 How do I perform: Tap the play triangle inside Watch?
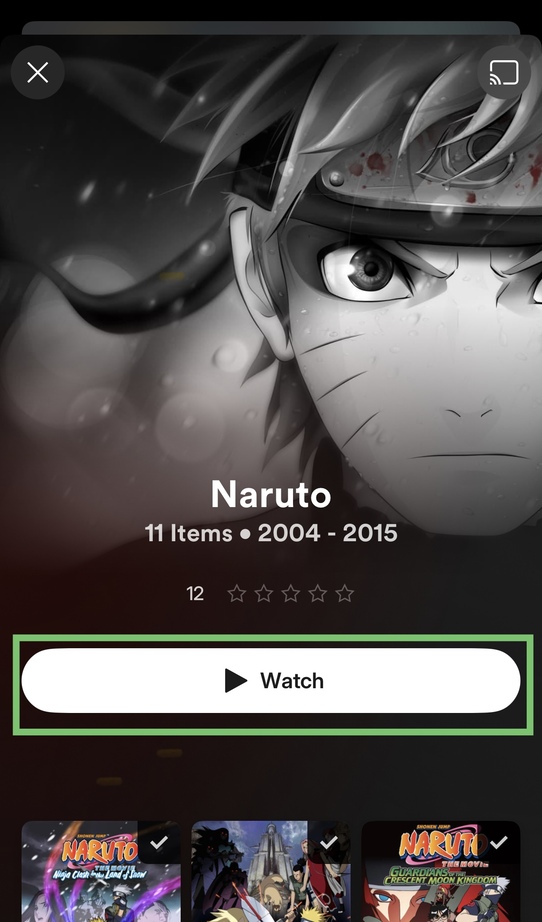point(236,681)
